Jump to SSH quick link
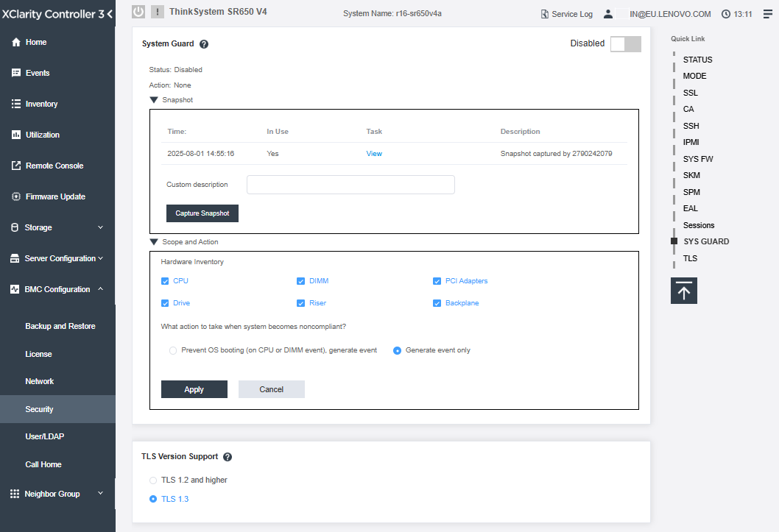779x532 pixels. tap(691, 126)
